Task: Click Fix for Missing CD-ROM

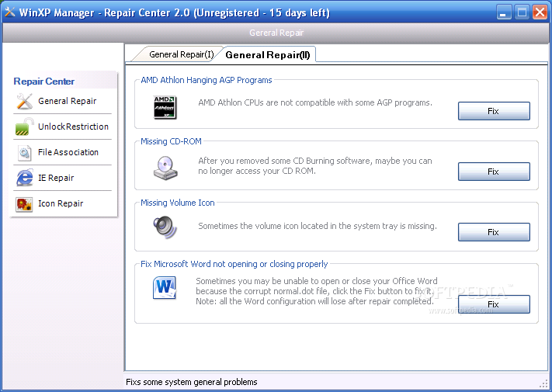Action: point(494,172)
